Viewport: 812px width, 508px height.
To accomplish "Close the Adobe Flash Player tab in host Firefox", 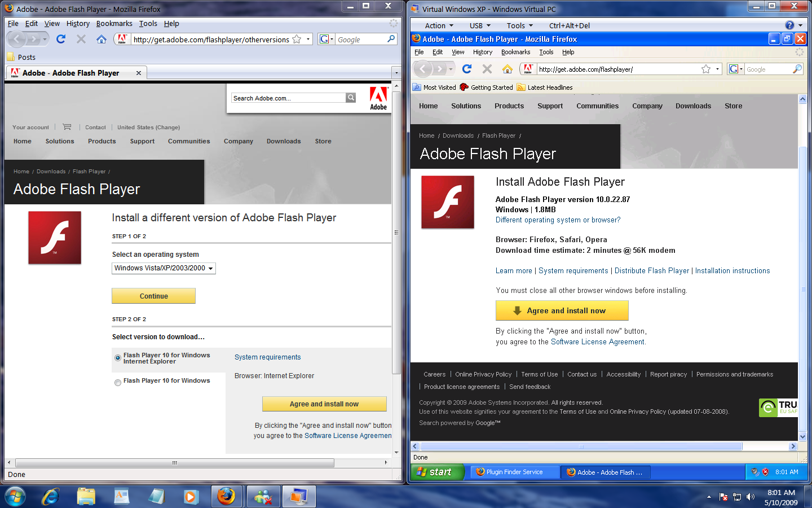I will click(x=139, y=73).
